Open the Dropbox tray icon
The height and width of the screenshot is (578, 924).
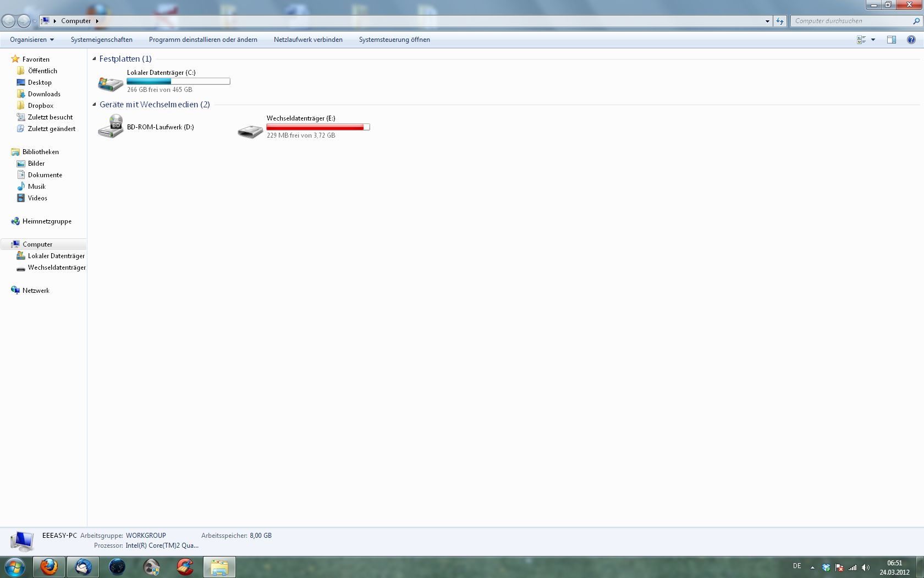click(826, 568)
